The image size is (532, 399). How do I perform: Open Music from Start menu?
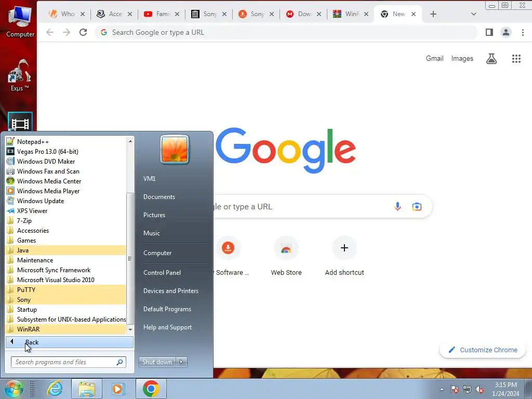[152, 233]
